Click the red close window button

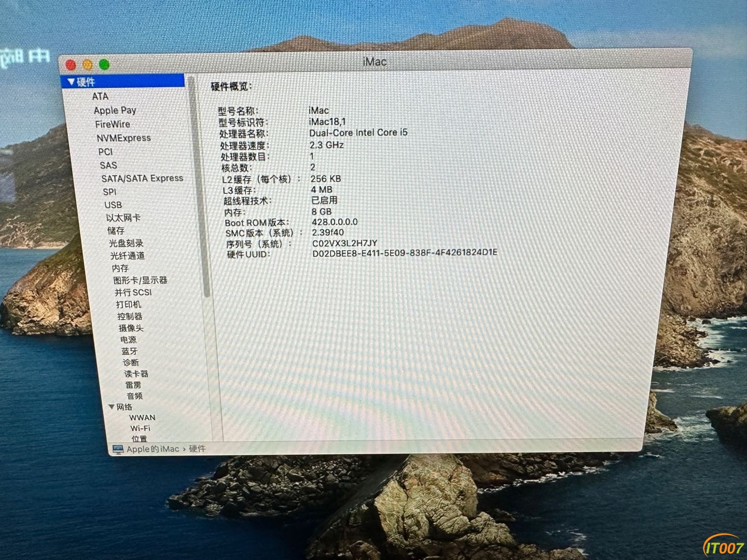(x=71, y=65)
